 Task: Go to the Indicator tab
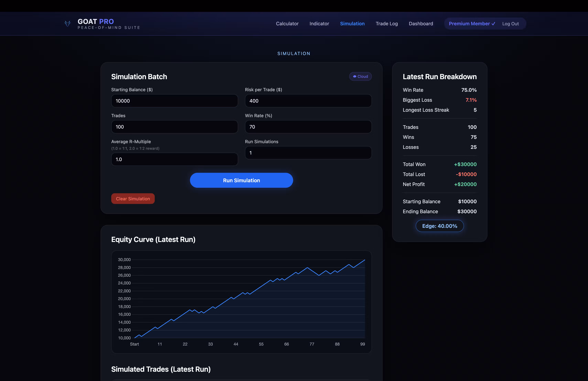pyautogui.click(x=319, y=24)
